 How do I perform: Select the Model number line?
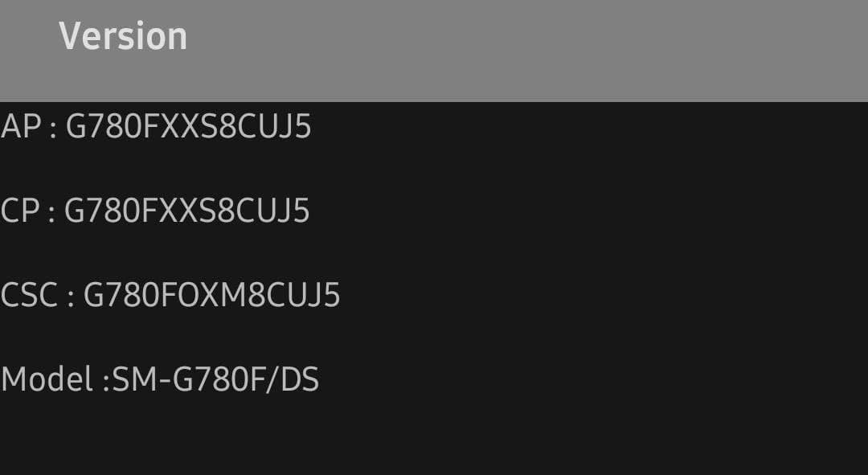click(x=160, y=380)
